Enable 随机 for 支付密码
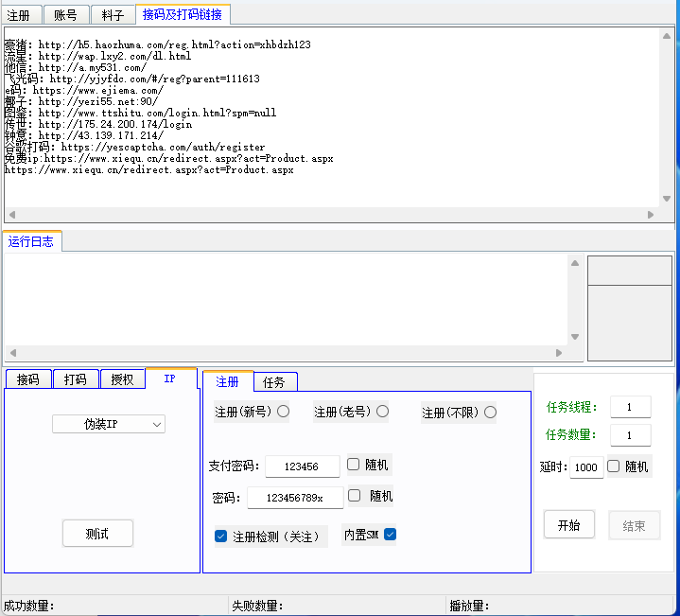This screenshot has width=680, height=616. coord(354,465)
